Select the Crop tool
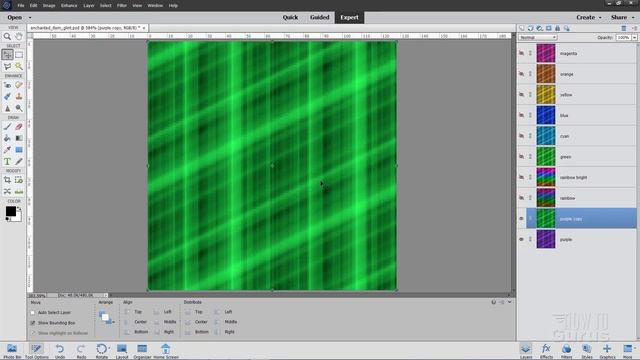The height and width of the screenshot is (360, 640). tap(7, 180)
